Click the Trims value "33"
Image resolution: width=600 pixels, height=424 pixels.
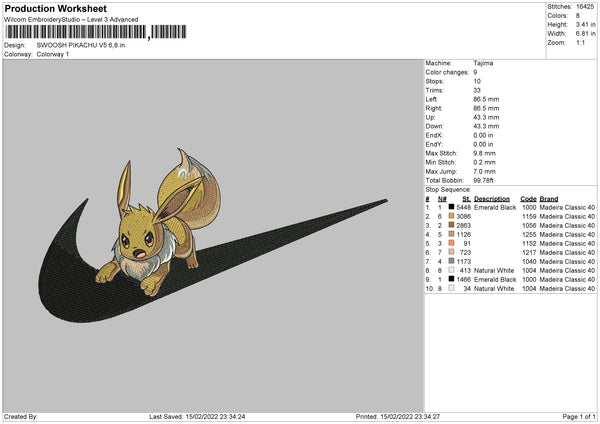click(x=477, y=90)
